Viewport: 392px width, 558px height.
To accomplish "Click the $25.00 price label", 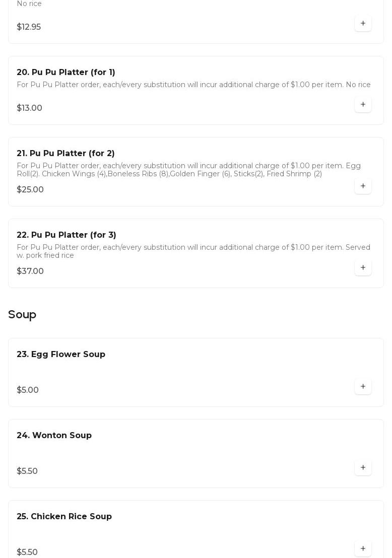I will [30, 190].
